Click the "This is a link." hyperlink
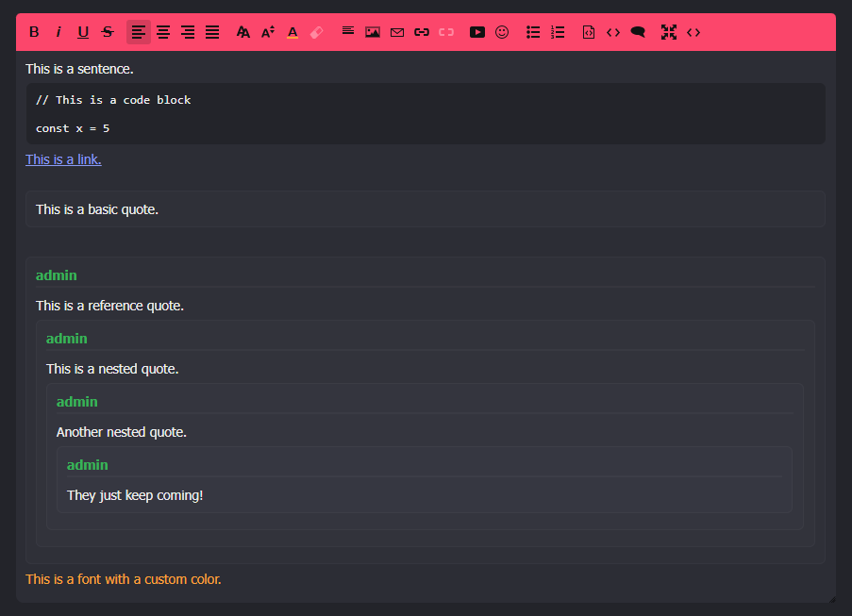852x616 pixels. pos(63,159)
